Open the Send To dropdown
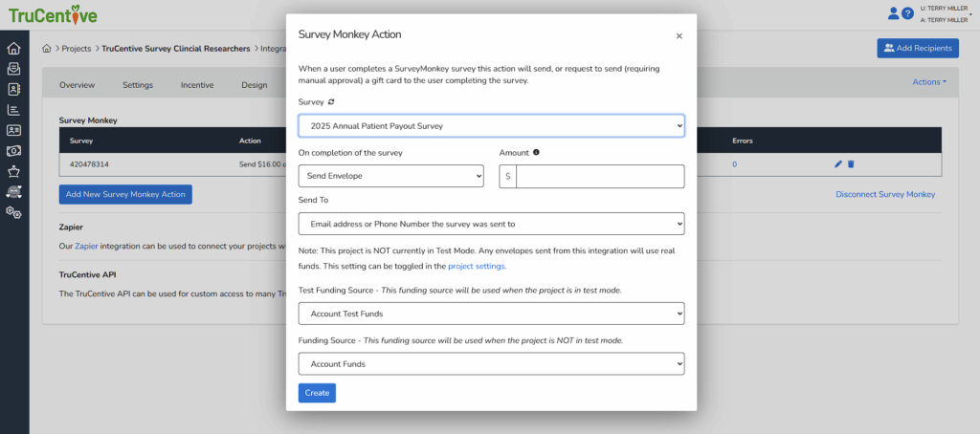The width and height of the screenshot is (980, 434). coord(491,224)
